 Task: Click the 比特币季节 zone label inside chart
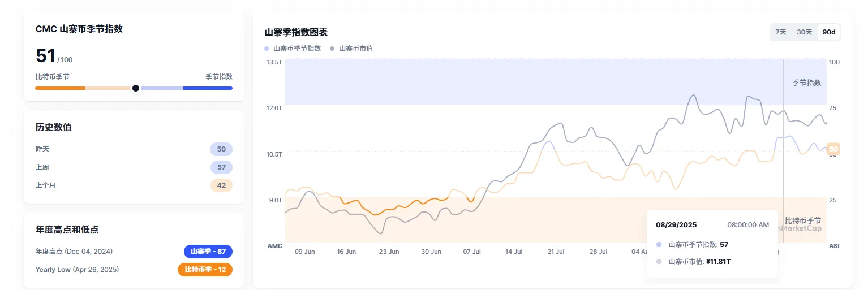tap(802, 220)
